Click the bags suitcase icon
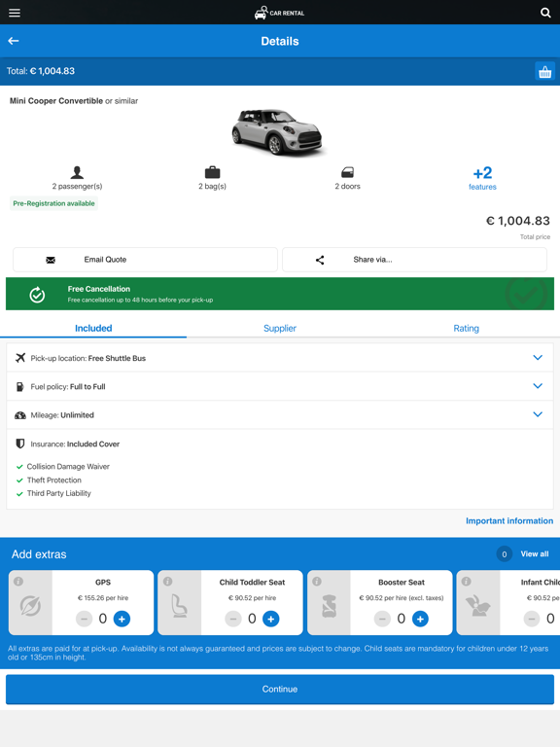 pyautogui.click(x=212, y=172)
